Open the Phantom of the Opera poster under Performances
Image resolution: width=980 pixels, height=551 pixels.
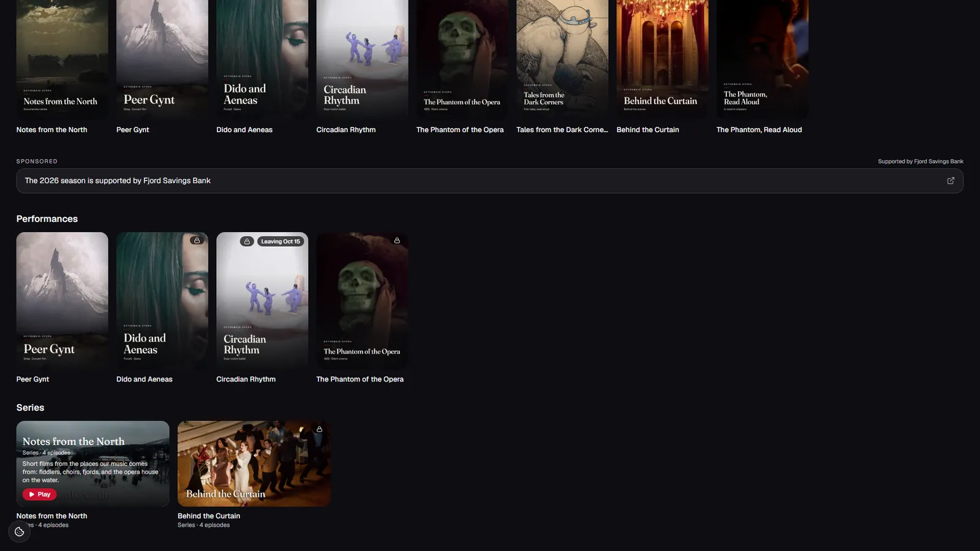click(362, 300)
